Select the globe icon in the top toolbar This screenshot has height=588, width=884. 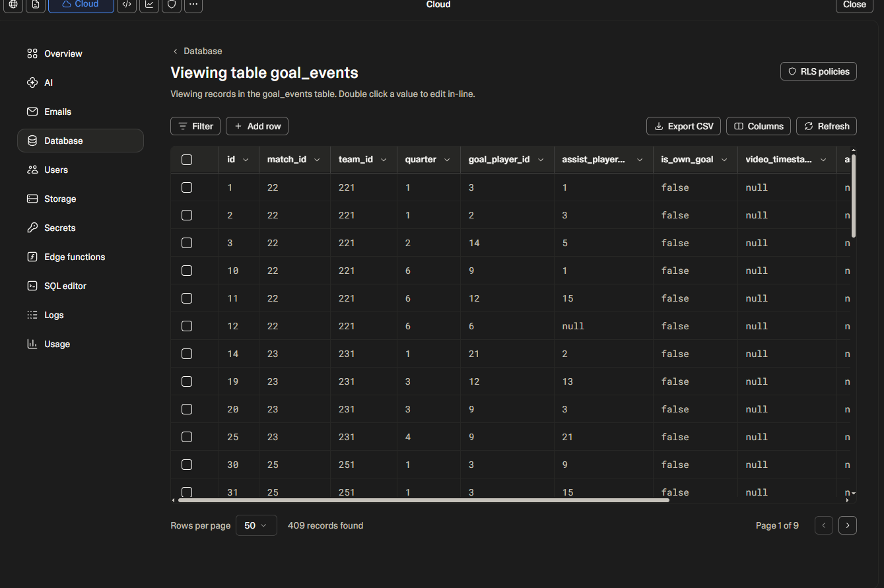coord(13,5)
